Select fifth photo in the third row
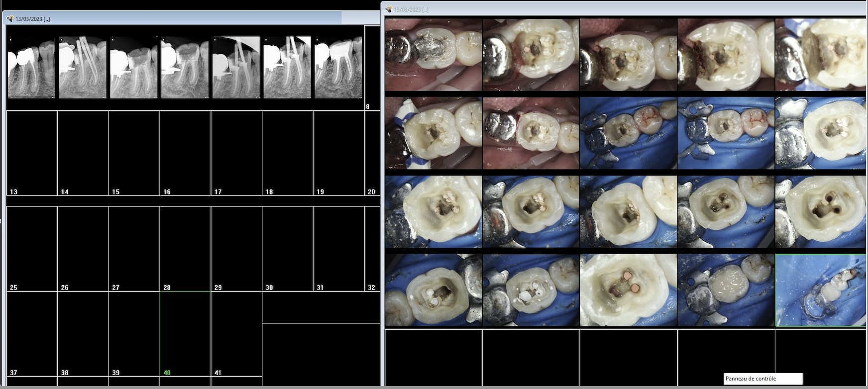 click(x=821, y=212)
